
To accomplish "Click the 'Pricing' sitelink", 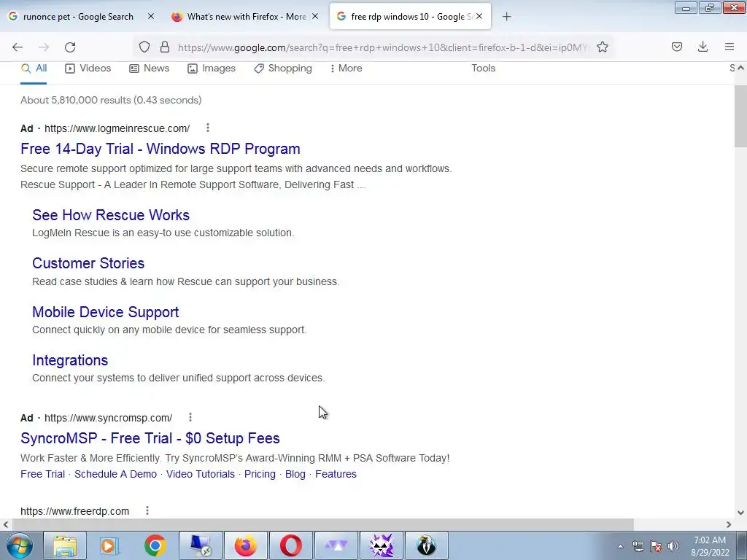I will click(260, 474).
